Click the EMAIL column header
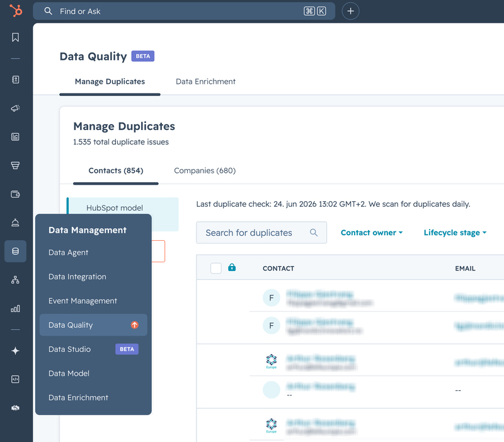 465,268
